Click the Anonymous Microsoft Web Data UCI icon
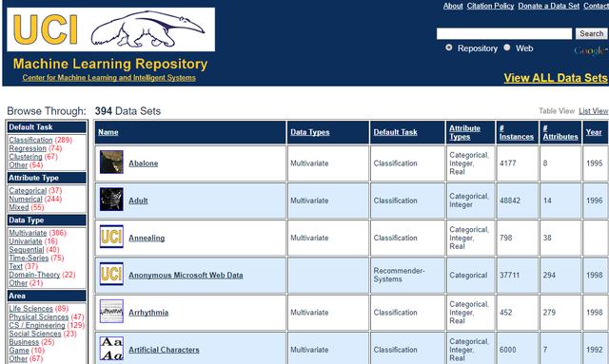Image resolution: width=609 pixels, height=364 pixels. pos(111,274)
